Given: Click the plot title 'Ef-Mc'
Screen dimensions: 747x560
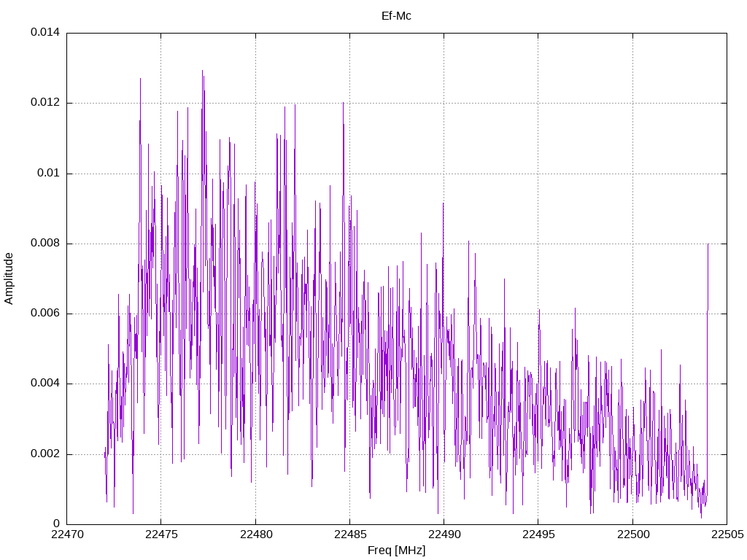Looking at the screenshot, I should [x=396, y=16].
